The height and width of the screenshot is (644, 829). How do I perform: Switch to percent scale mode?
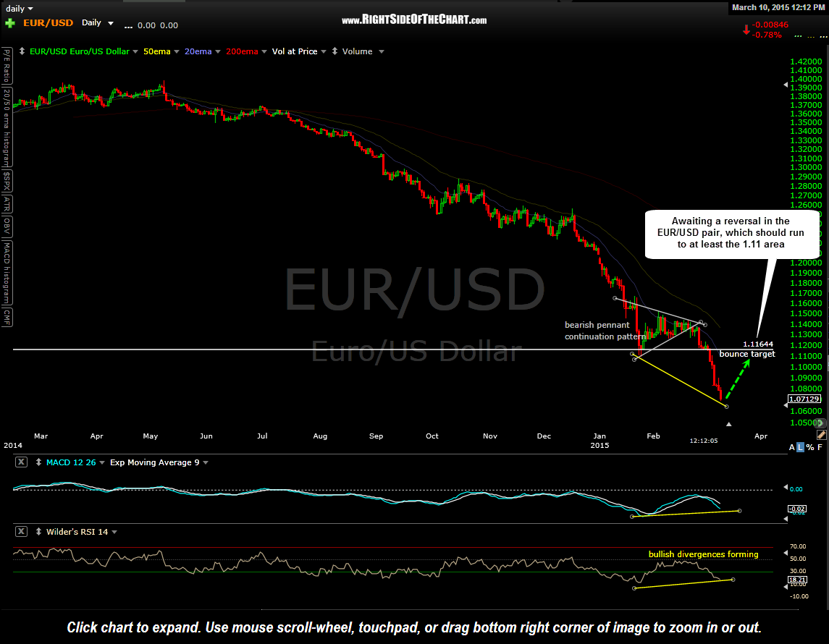810,448
